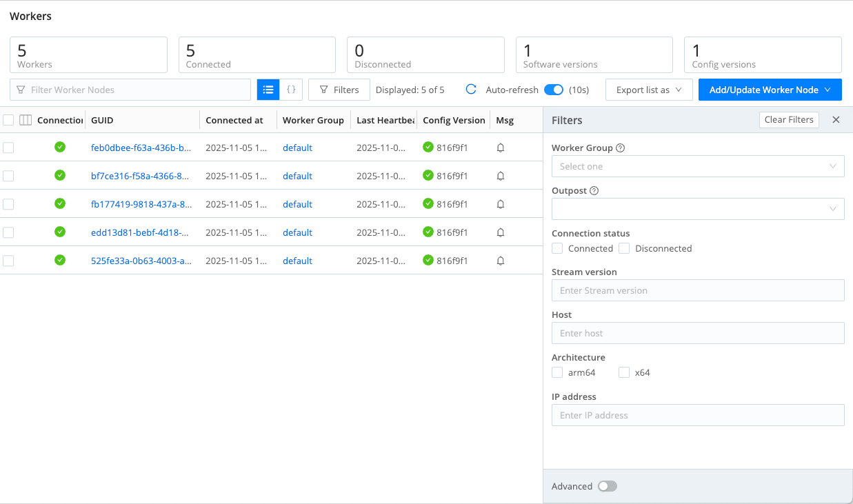The image size is (853, 504).
Task: Switch to list view icon
Action: pos(268,90)
